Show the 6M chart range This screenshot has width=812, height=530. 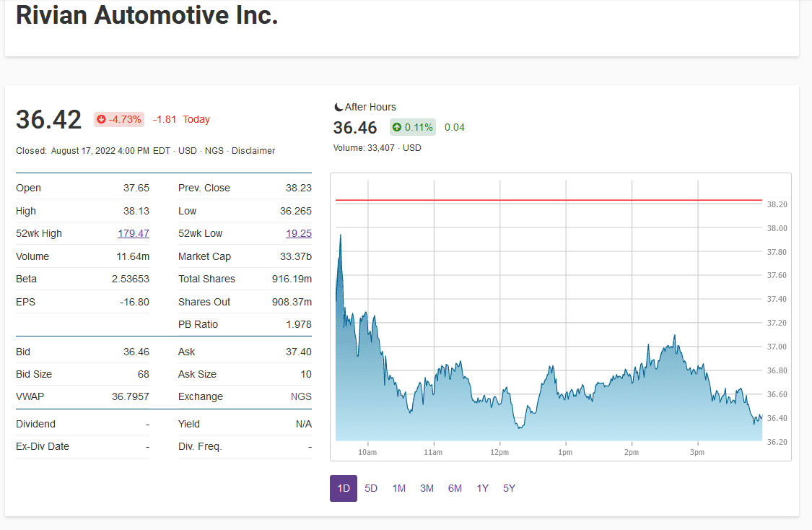[455, 488]
